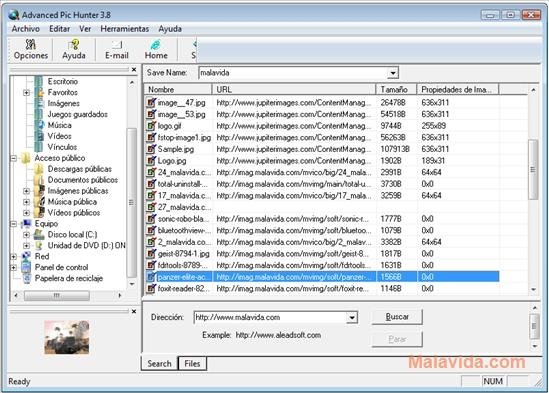Click the 2_malavida.co file icon
Screen dimensions: 549x393
pos(151,242)
